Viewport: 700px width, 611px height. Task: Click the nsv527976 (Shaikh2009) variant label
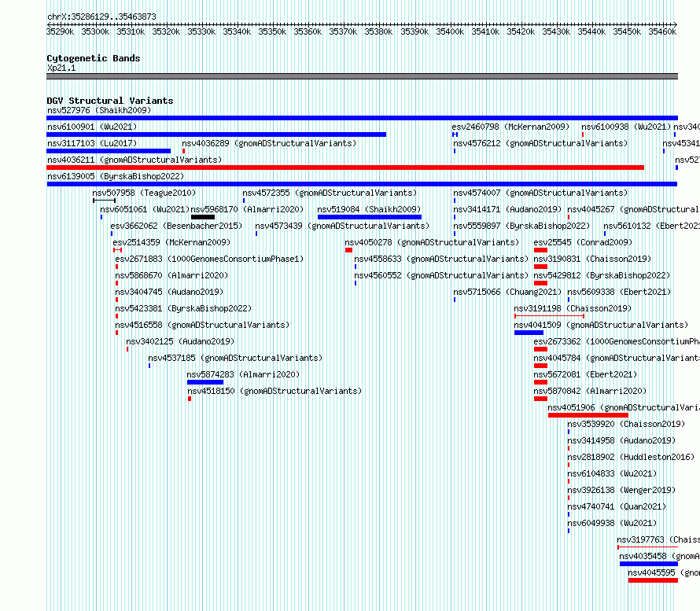[x=99, y=110]
